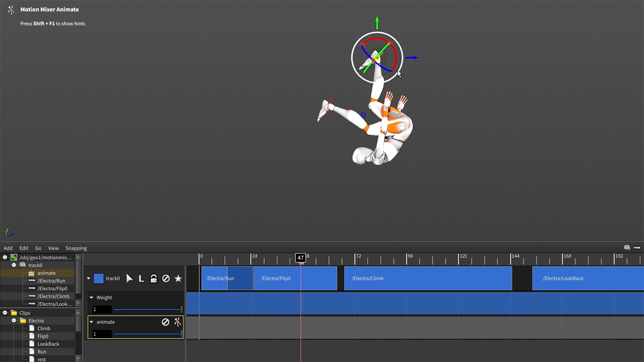Click the character icon on animate layer
The height and width of the screenshot is (362, 644).
(177, 322)
